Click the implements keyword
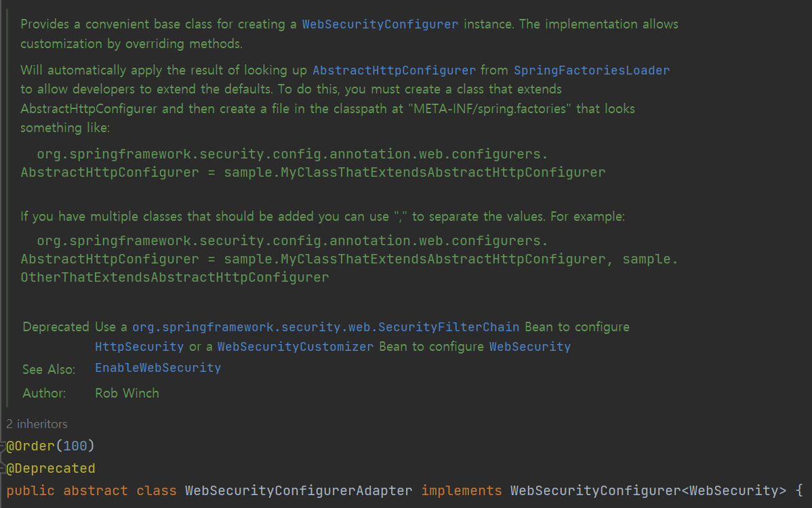This screenshot has height=508, width=812. click(462, 490)
